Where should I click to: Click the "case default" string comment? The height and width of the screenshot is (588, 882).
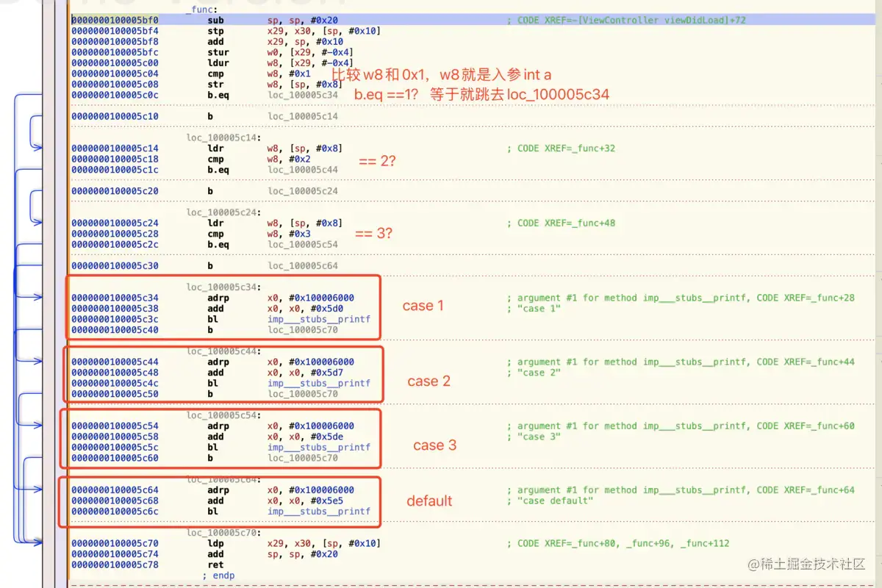point(550,501)
